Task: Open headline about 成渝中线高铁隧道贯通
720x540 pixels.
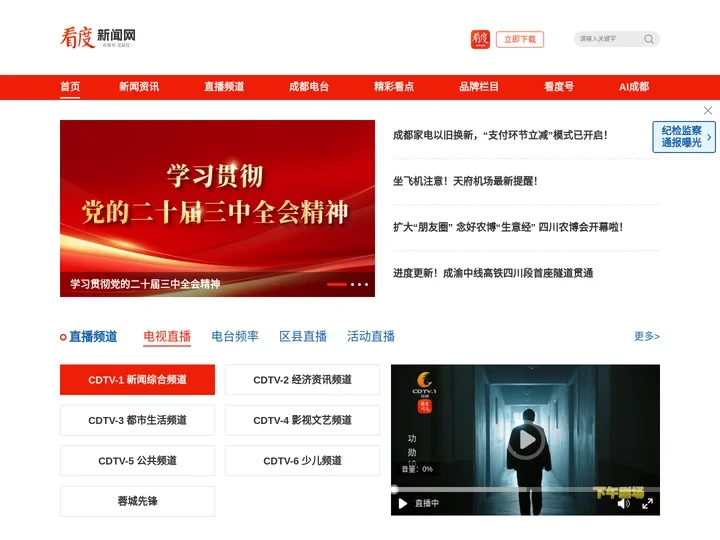Action: pyautogui.click(x=493, y=273)
